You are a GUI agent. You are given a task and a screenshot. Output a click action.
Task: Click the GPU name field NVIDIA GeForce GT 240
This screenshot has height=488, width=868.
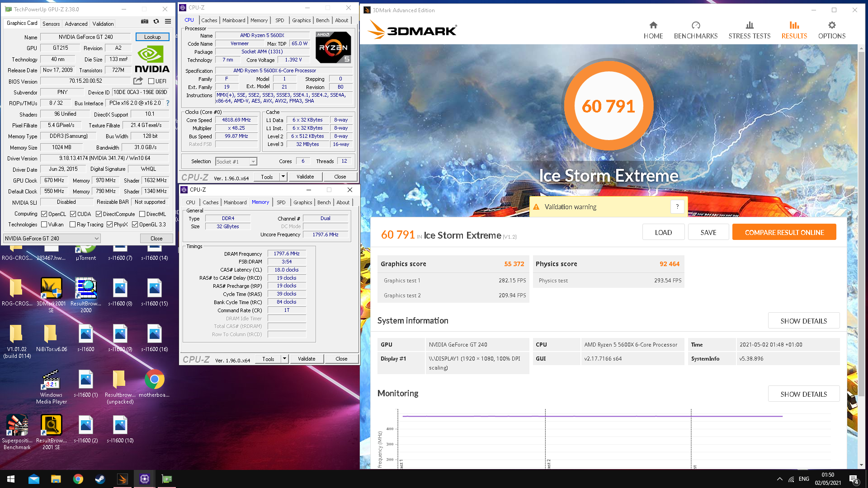pos(86,37)
